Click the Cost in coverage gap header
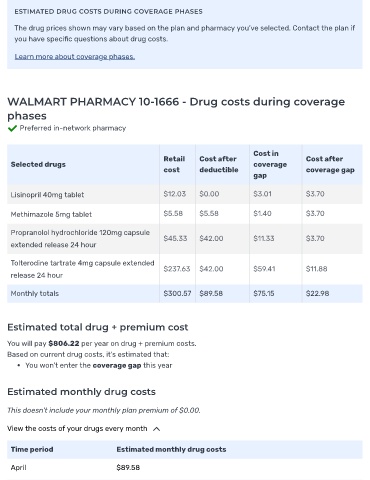The height and width of the screenshot is (480, 370). (270, 164)
